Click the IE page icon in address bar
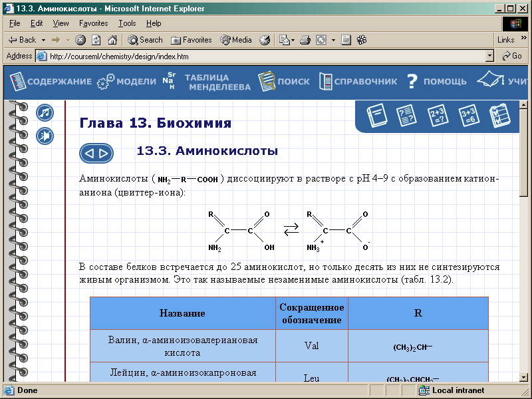 point(41,56)
